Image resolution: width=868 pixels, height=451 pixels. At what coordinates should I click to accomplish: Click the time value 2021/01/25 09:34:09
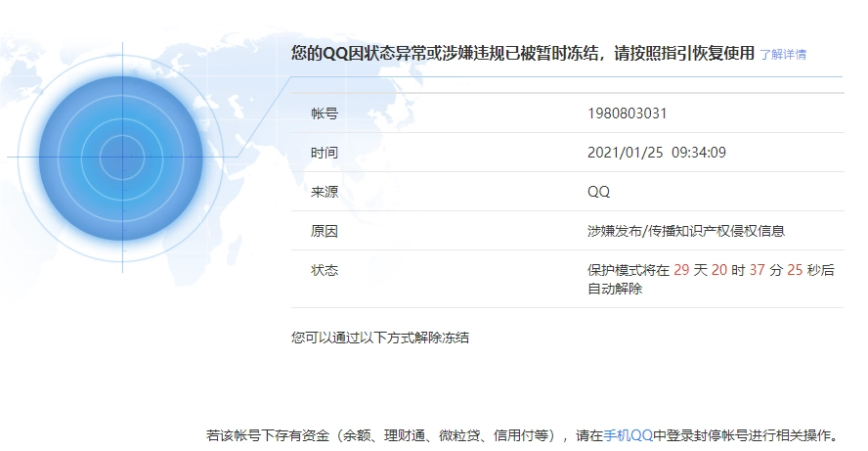pyautogui.click(x=657, y=153)
